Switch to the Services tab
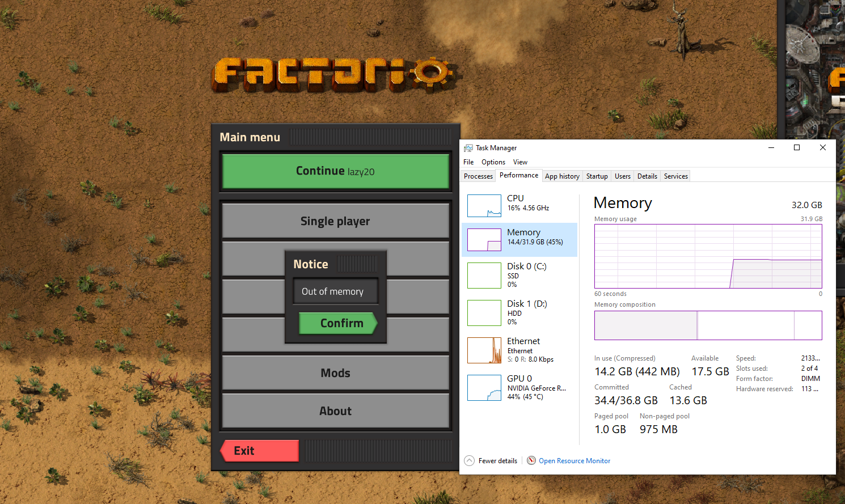The height and width of the screenshot is (504, 845). [x=675, y=176]
